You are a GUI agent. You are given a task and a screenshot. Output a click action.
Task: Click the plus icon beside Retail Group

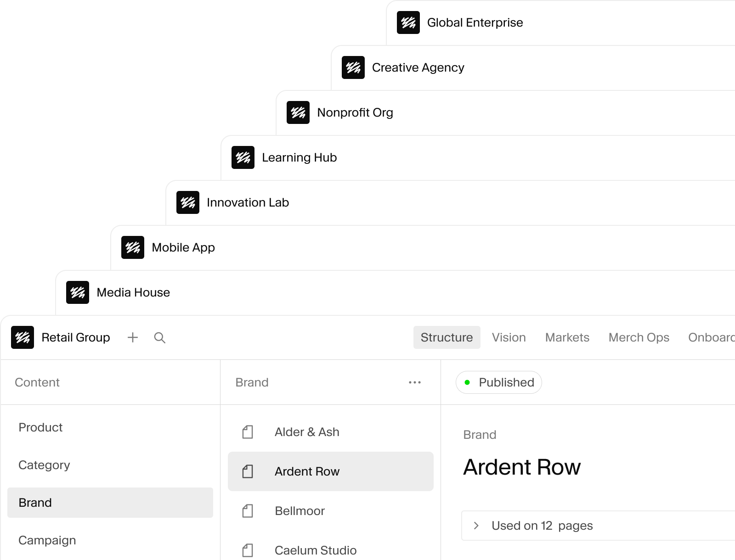point(133,338)
